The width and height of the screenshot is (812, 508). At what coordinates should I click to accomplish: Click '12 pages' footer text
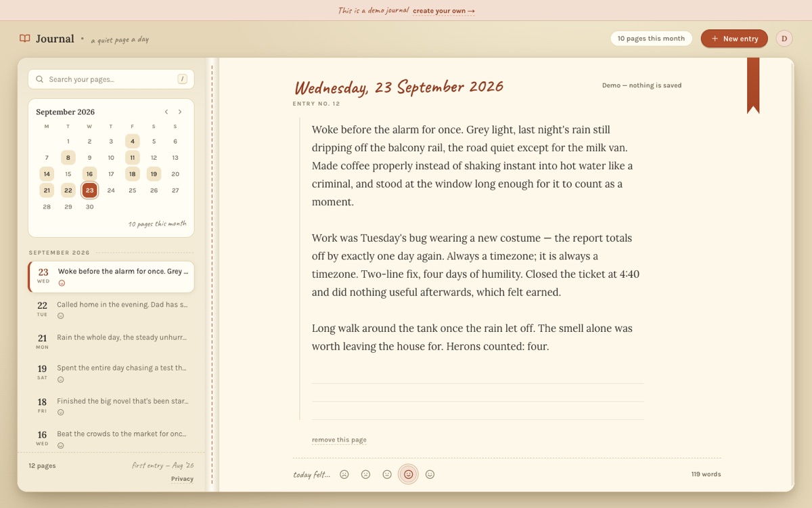[x=42, y=465]
